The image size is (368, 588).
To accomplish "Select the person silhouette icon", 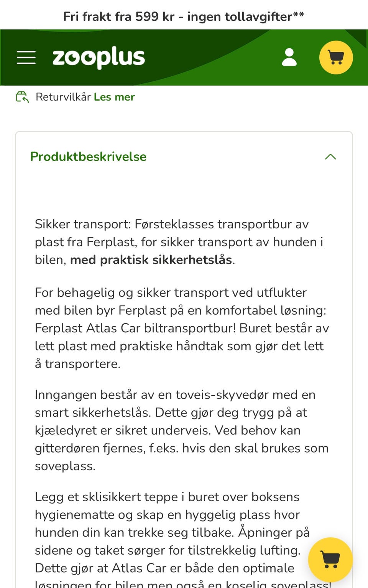I will pyautogui.click(x=289, y=57).
